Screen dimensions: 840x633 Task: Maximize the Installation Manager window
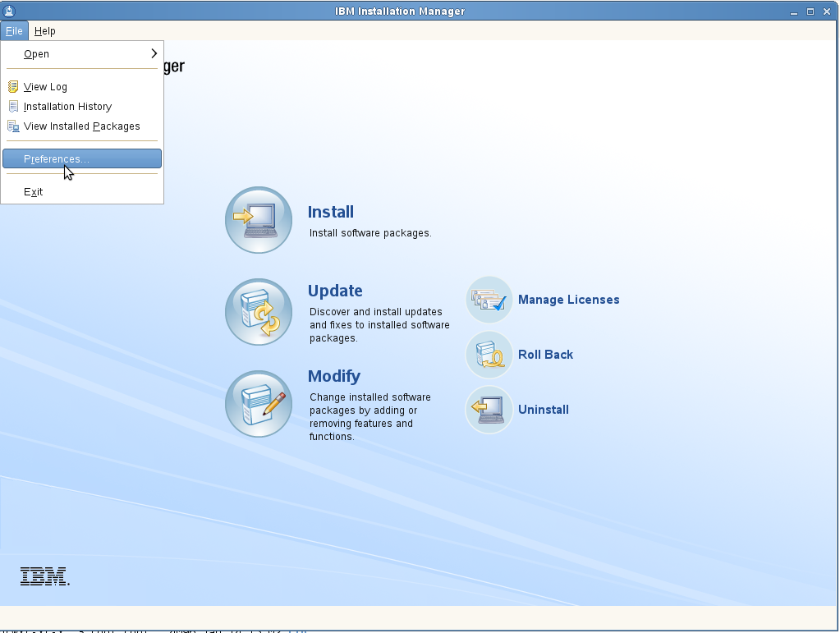pyautogui.click(x=810, y=11)
